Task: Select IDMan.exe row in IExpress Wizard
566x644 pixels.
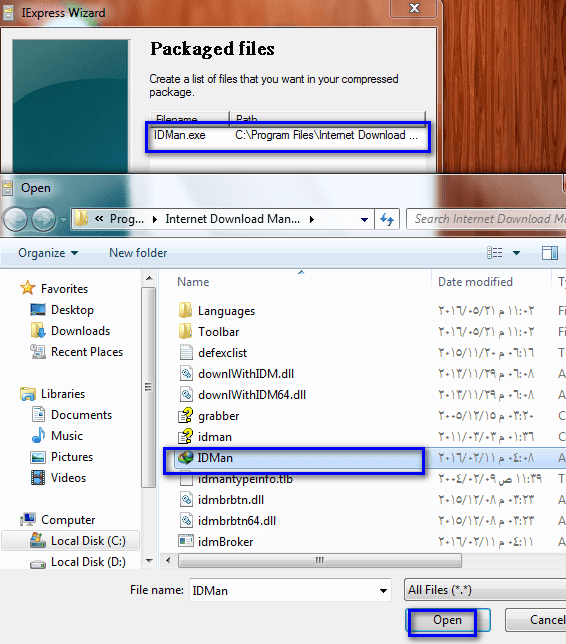Action: (288, 135)
